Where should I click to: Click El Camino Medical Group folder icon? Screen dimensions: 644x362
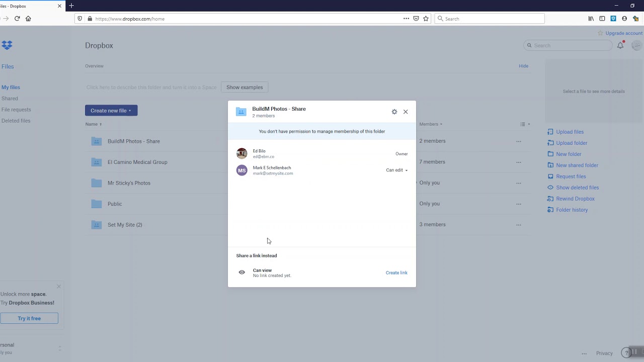[97, 162]
